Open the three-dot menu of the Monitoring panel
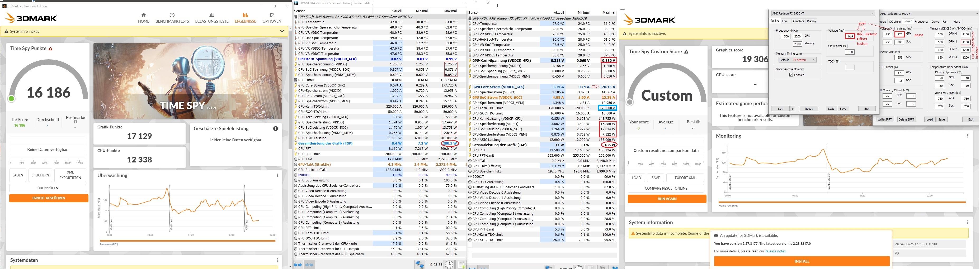 click(968, 136)
